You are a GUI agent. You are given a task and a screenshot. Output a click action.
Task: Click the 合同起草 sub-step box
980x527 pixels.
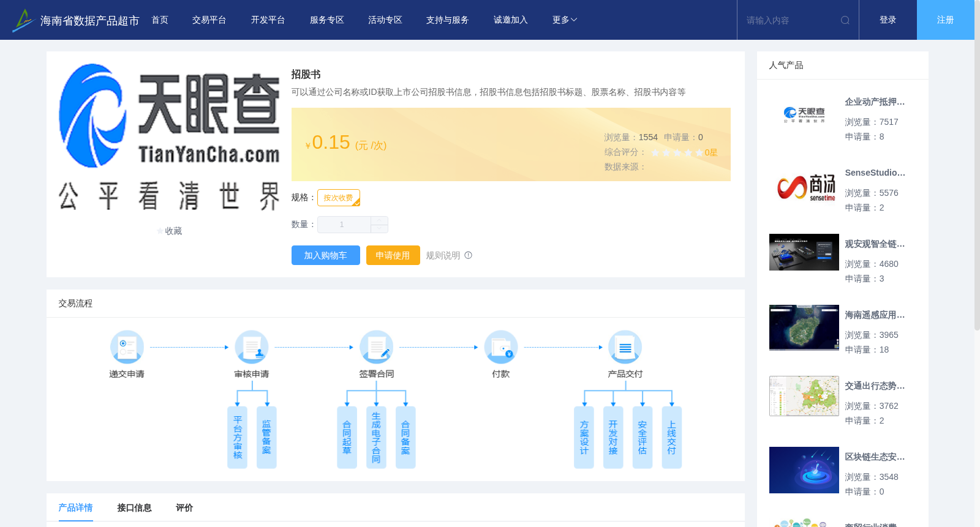pos(347,438)
